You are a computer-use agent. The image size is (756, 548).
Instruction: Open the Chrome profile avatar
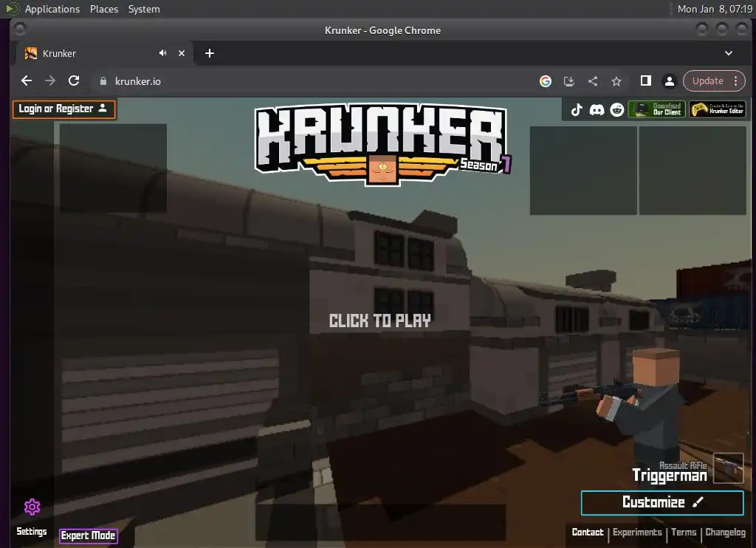(x=669, y=81)
